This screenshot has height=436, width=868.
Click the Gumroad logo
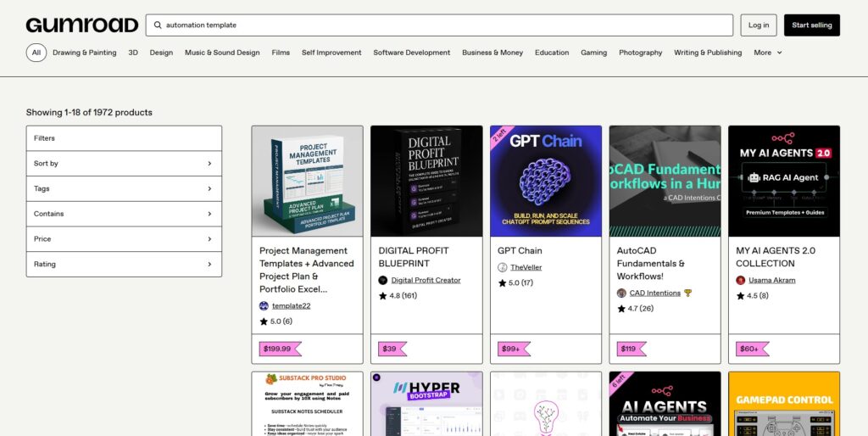point(81,25)
